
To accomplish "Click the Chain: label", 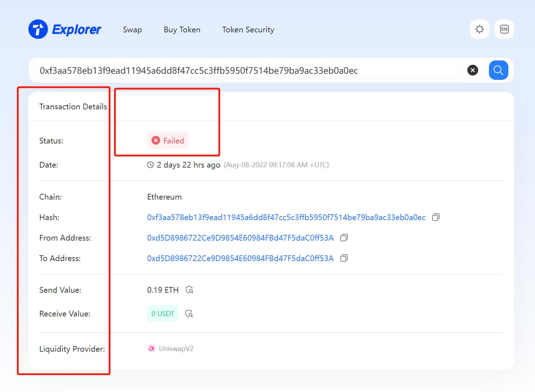I will pyautogui.click(x=50, y=197).
